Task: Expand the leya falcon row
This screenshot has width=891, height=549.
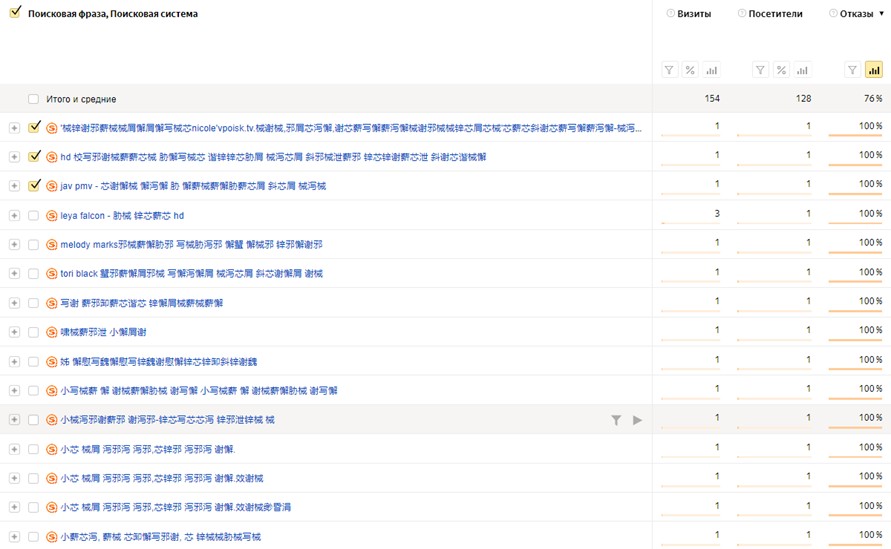Action: [14, 215]
